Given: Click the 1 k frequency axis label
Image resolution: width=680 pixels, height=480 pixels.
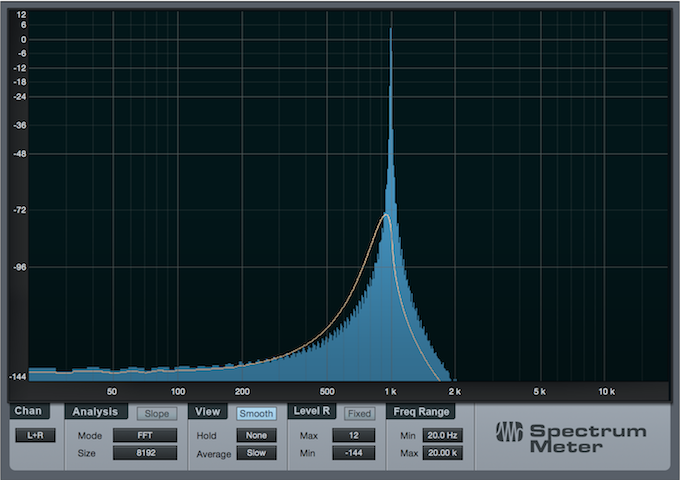Looking at the screenshot, I should click(x=390, y=392).
